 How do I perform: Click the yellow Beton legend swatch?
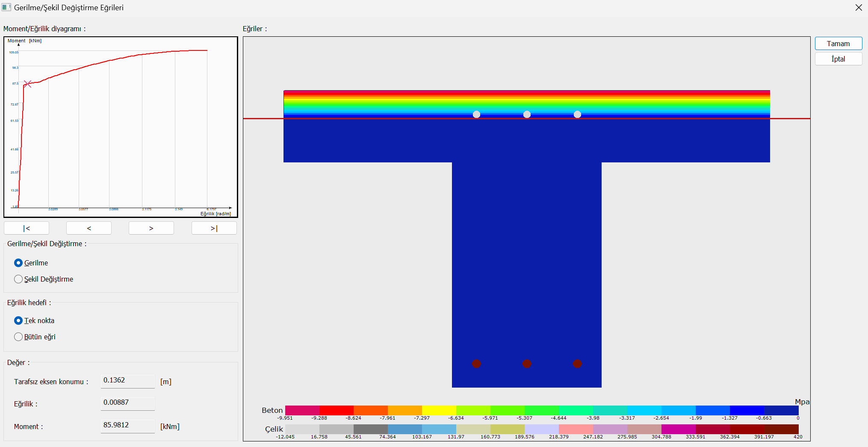(439, 410)
